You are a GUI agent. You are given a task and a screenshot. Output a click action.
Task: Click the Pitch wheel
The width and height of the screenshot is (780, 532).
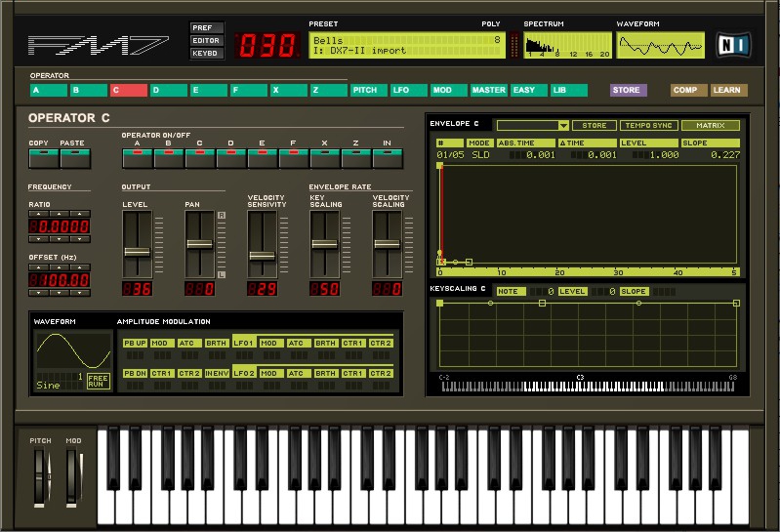40,478
